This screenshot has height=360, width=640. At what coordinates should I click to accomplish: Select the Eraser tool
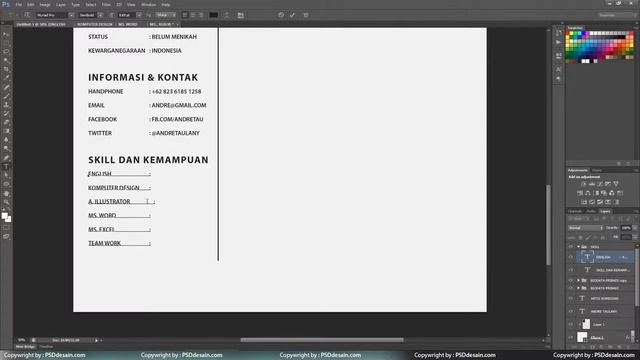click(x=6, y=122)
